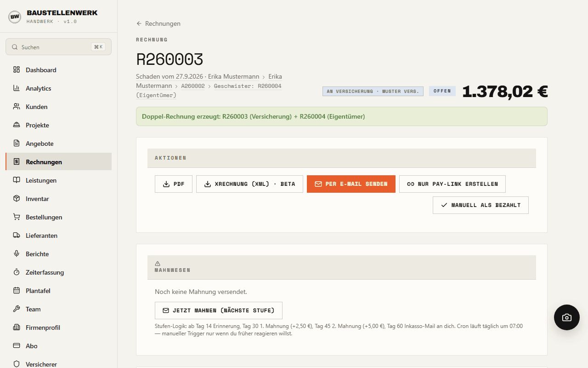The image size is (588, 368).
Task: Click the BW logo badge
Action: pos(15,17)
